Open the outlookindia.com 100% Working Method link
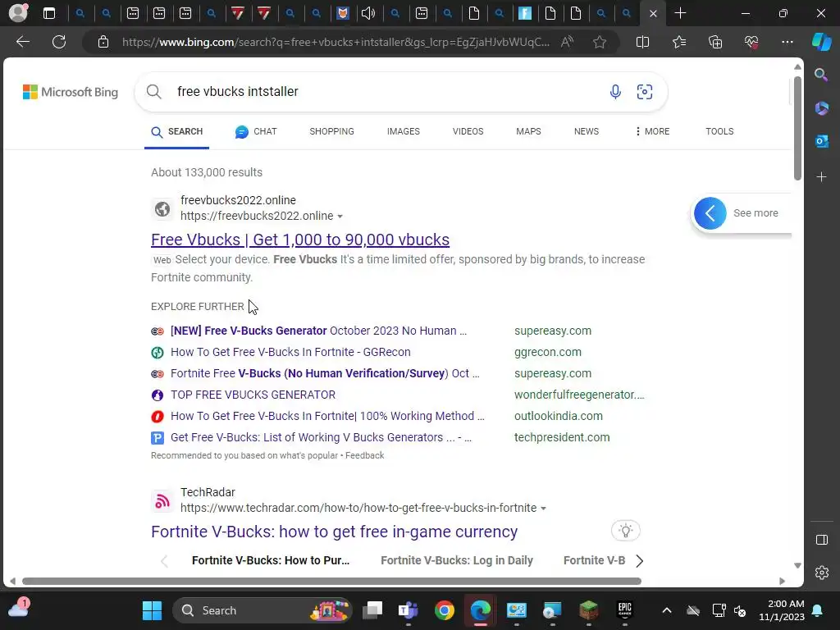Screen dimensions: 840x630 coord(327,416)
